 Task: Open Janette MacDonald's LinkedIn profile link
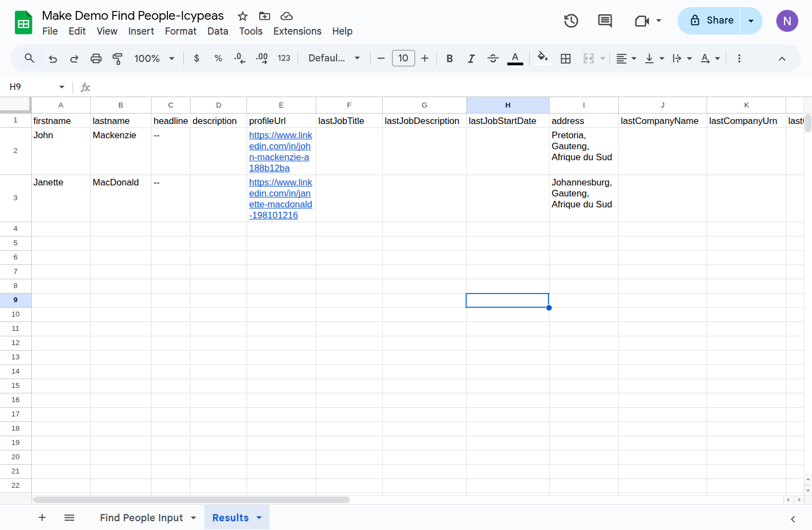281,199
